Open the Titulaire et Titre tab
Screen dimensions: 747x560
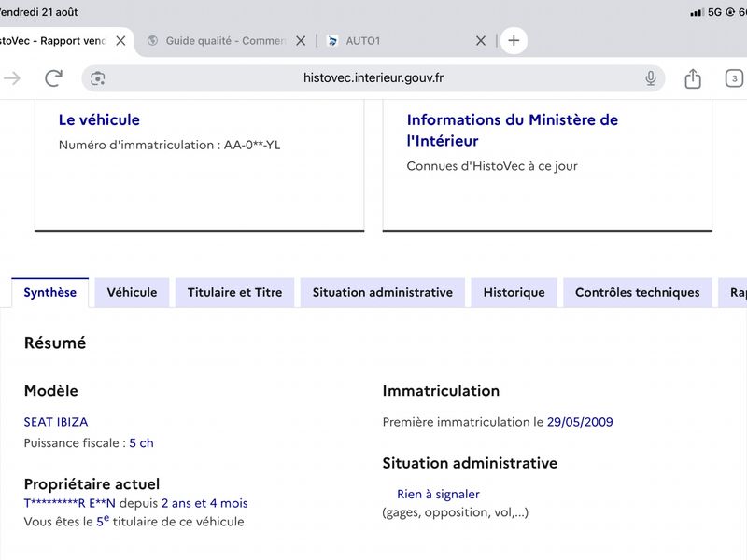(x=235, y=292)
